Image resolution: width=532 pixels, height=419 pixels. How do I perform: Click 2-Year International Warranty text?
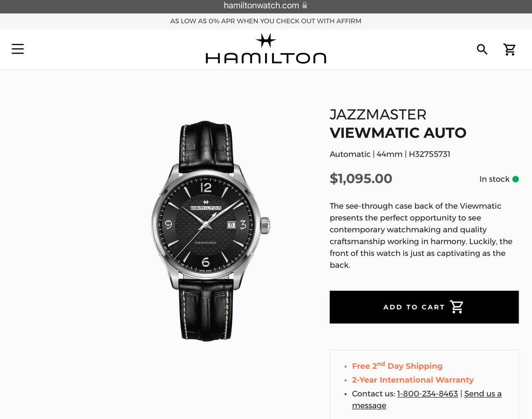pos(413,380)
